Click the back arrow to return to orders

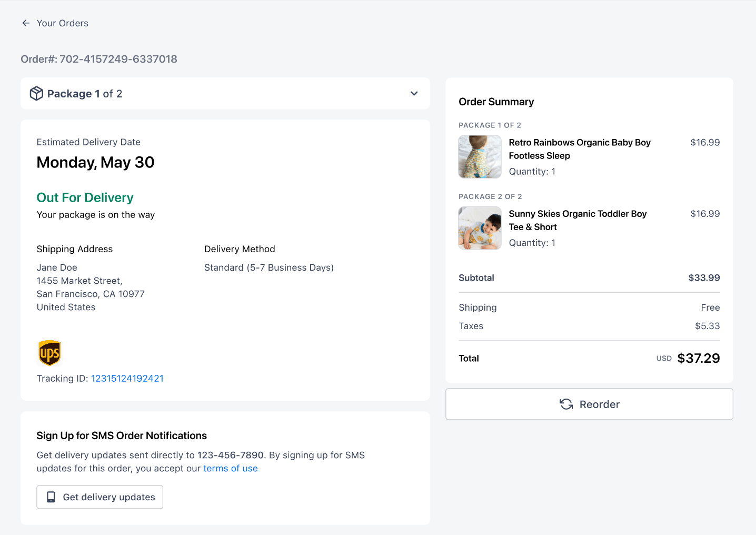(26, 23)
